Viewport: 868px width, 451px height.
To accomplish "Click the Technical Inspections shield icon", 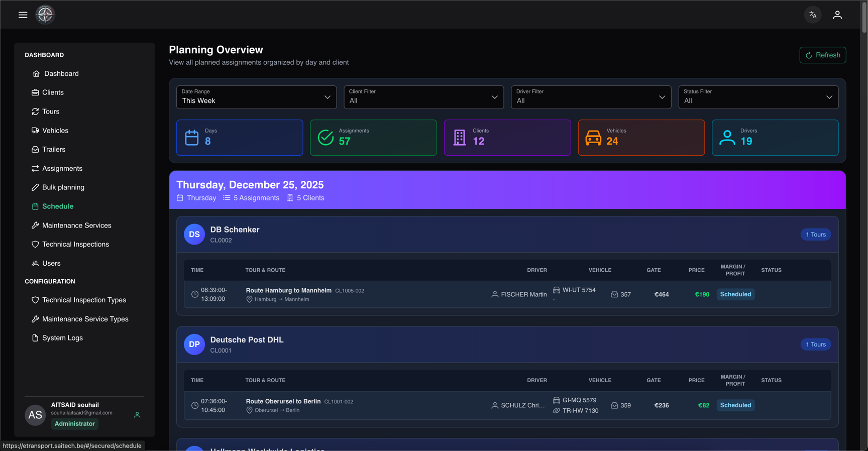I will [x=35, y=245].
